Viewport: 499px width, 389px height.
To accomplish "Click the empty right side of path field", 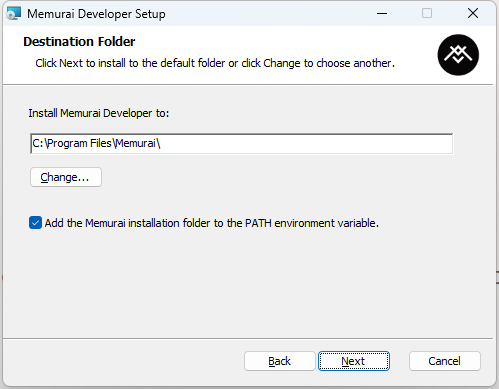I will [307, 144].
